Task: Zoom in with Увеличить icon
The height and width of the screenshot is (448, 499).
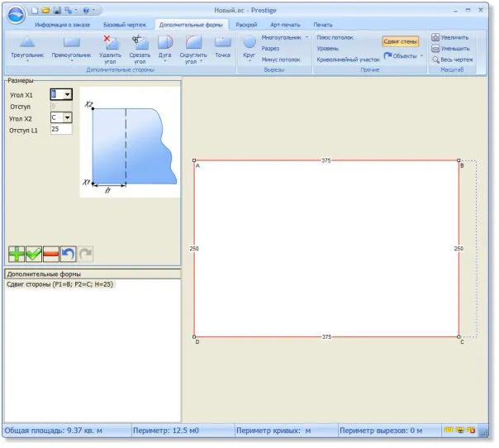Action: click(x=435, y=37)
